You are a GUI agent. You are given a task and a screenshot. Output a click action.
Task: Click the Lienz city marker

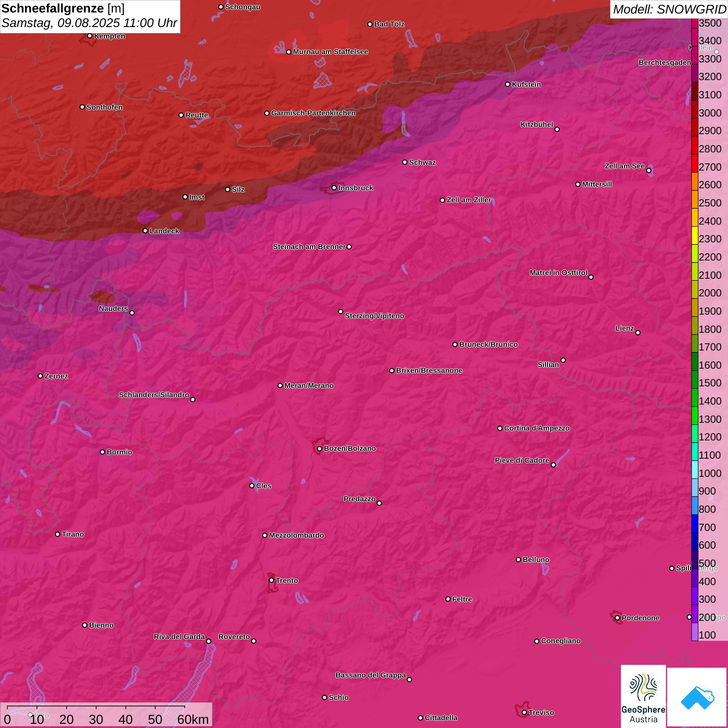(x=638, y=332)
